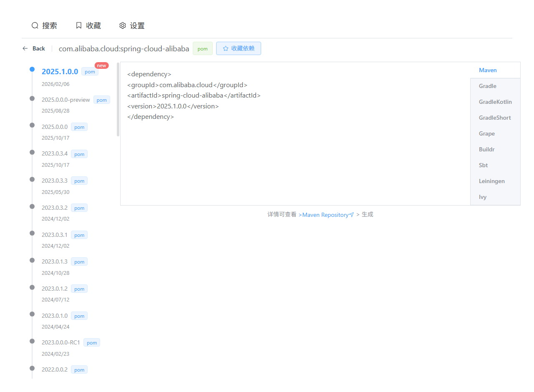Viewport: 534px width, 392px height.
Task: Select version 2025.0.0.0-preview in timeline
Action: coord(66,100)
